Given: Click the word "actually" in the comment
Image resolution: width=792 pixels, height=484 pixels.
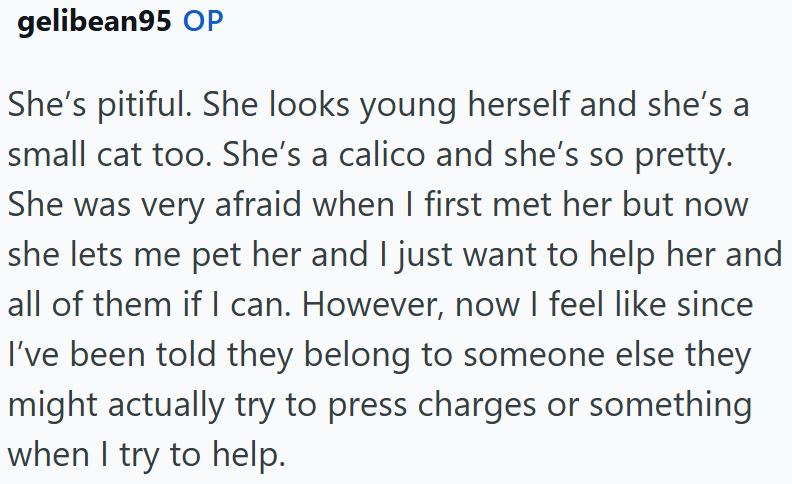Looking at the screenshot, I should (166, 406).
